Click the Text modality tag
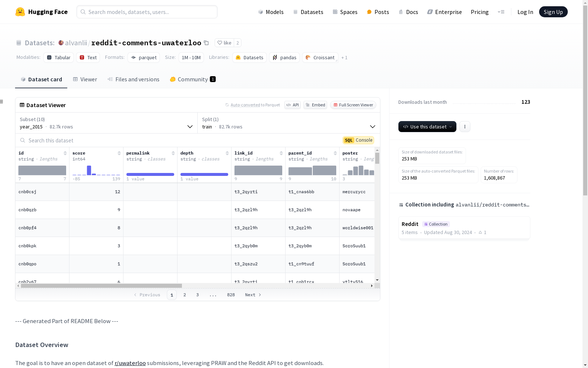This screenshot has width=588, height=368. [88, 57]
